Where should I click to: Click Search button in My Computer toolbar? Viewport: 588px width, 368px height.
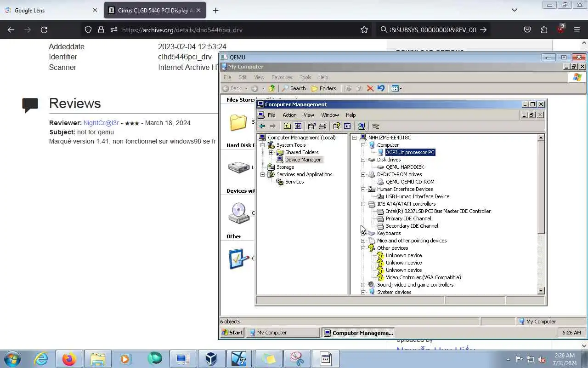(x=294, y=88)
